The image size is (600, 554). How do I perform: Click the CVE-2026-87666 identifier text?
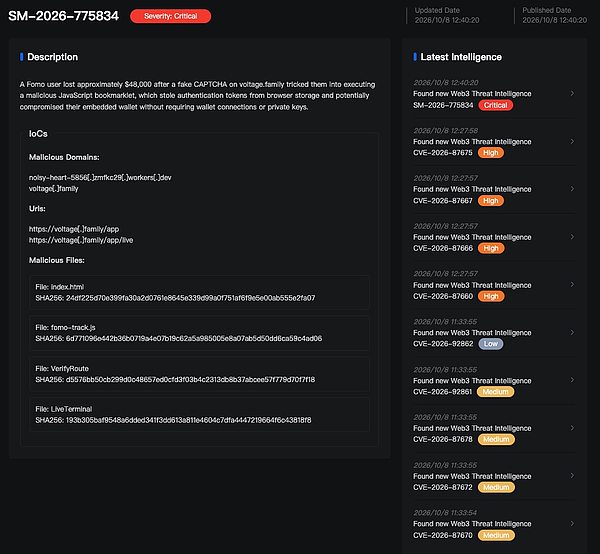pos(443,248)
